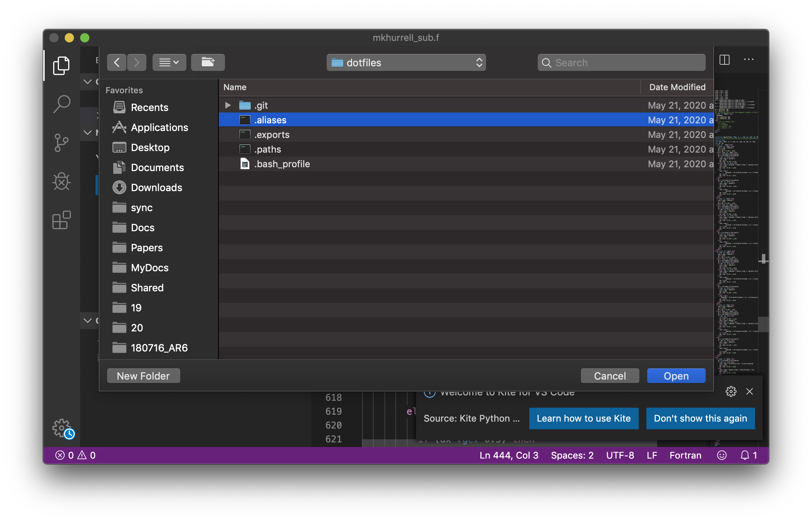The width and height of the screenshot is (812, 521).
Task: Click the feedback smiley icon
Action: tap(722, 455)
